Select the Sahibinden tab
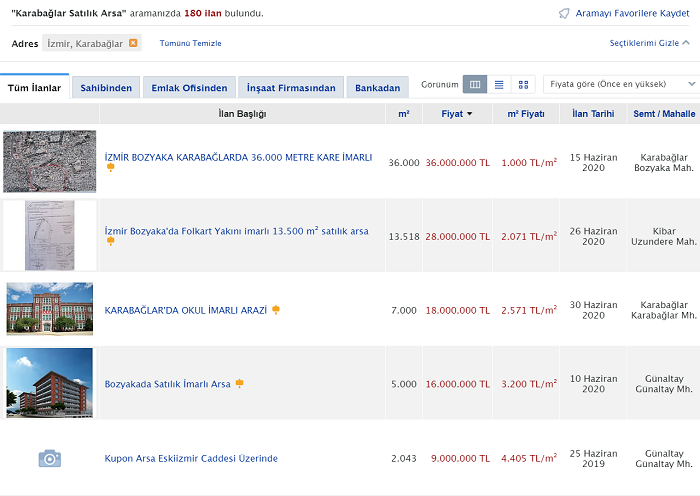This screenshot has height=496, width=700. [106, 88]
